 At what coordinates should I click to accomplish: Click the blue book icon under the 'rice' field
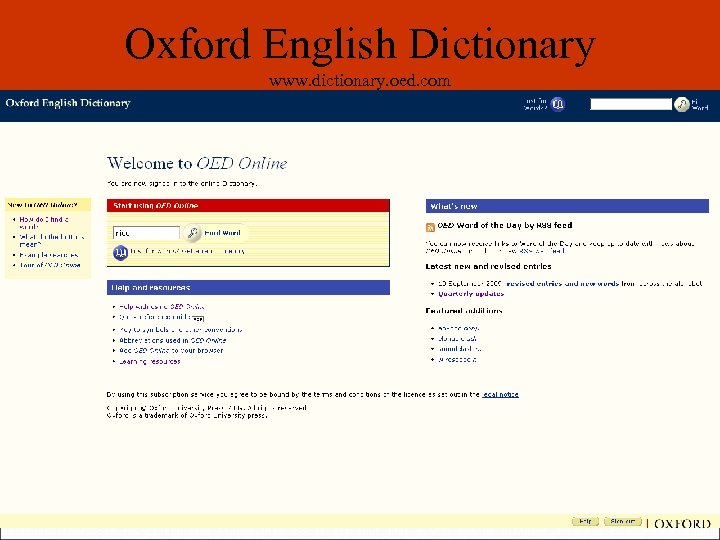pos(120,252)
